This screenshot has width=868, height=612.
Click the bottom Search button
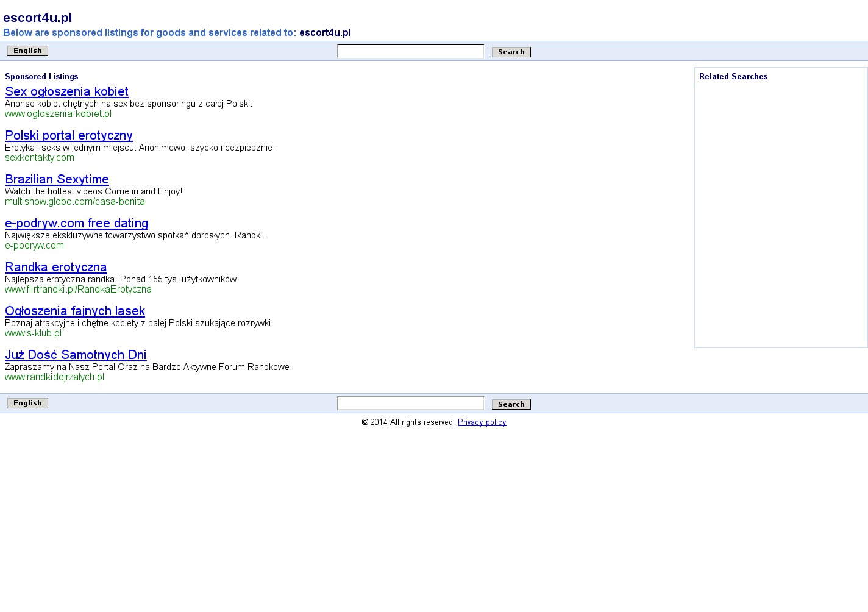pyautogui.click(x=511, y=404)
